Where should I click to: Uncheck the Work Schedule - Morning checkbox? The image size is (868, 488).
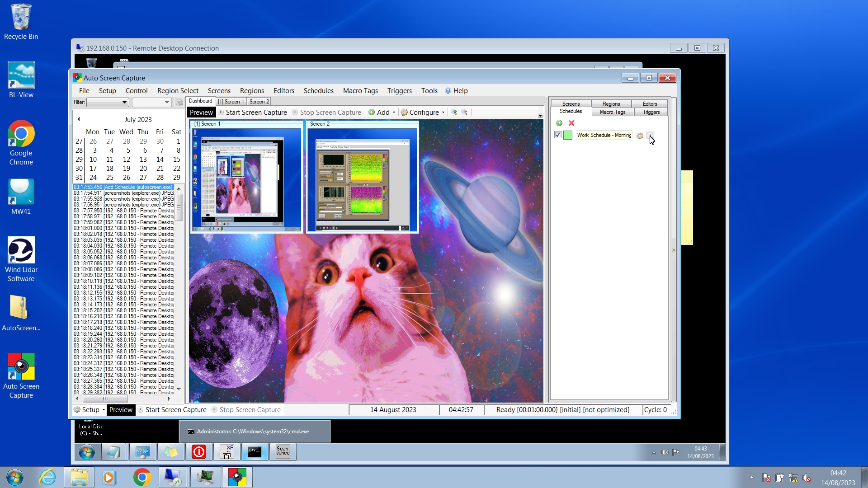click(x=558, y=135)
